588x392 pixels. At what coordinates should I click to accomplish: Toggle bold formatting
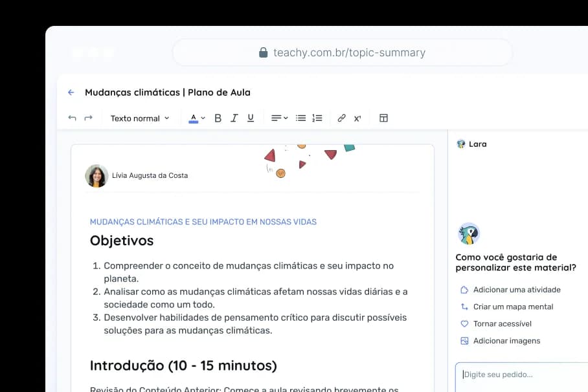[x=218, y=118]
